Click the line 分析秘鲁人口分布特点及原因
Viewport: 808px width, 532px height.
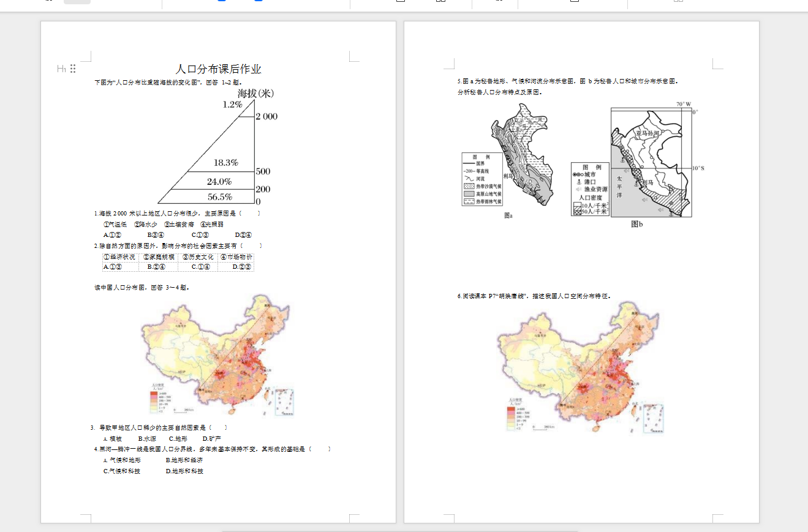pos(499,92)
